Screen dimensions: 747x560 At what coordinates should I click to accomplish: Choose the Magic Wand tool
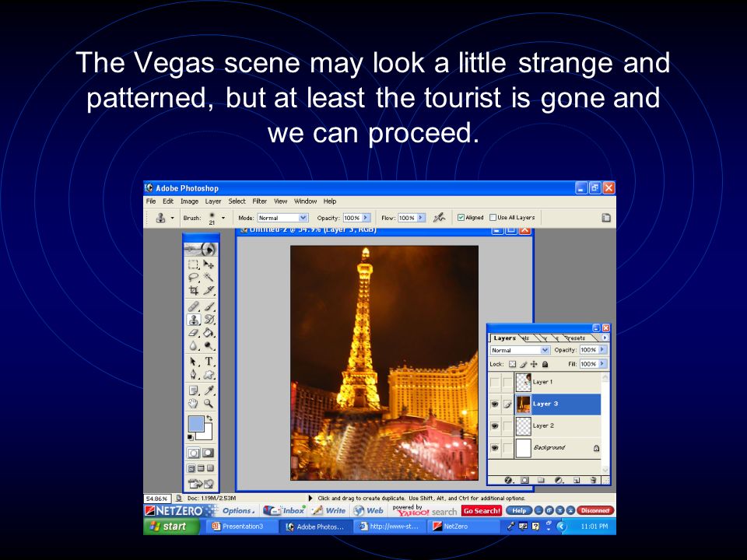pos(209,277)
